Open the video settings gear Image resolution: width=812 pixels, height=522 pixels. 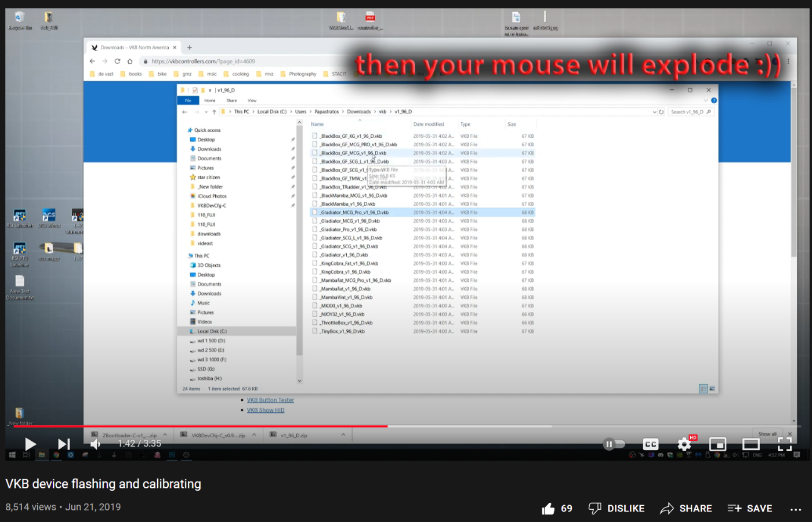(684, 444)
